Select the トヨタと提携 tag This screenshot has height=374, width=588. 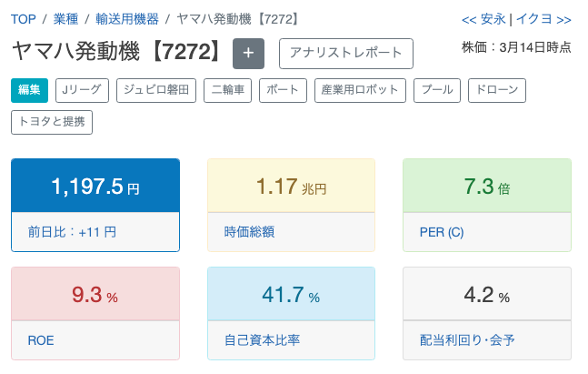pyautogui.click(x=52, y=122)
